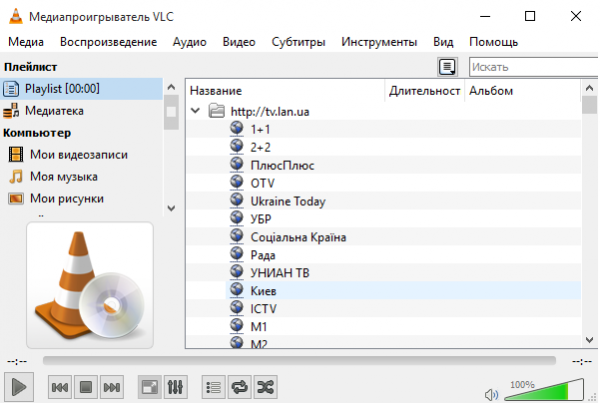The image size is (600, 403).
Task: Open Мои видеозаписи in the sidebar
Action: click(x=79, y=155)
